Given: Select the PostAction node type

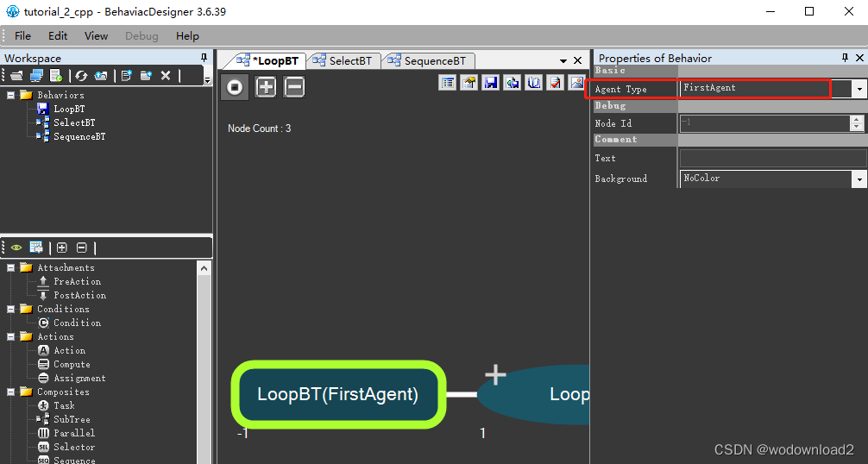Looking at the screenshot, I should pos(79,295).
